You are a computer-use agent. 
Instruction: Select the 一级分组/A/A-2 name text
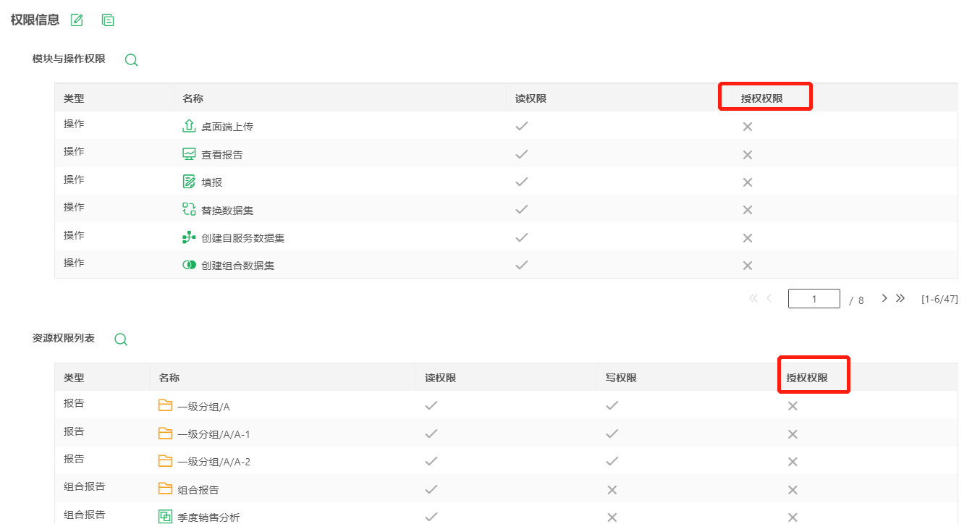click(214, 462)
